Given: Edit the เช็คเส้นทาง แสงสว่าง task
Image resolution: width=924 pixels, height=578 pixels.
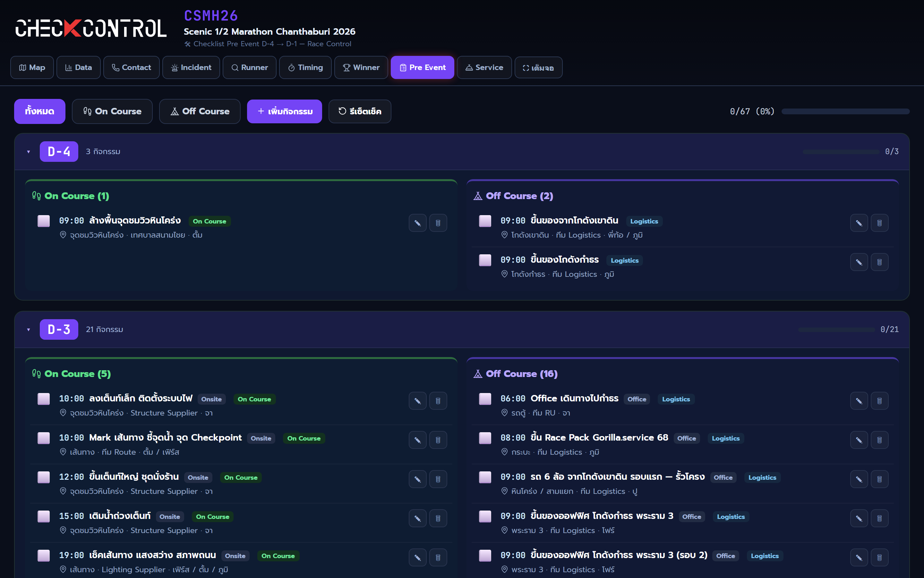Looking at the screenshot, I should 417,558.
